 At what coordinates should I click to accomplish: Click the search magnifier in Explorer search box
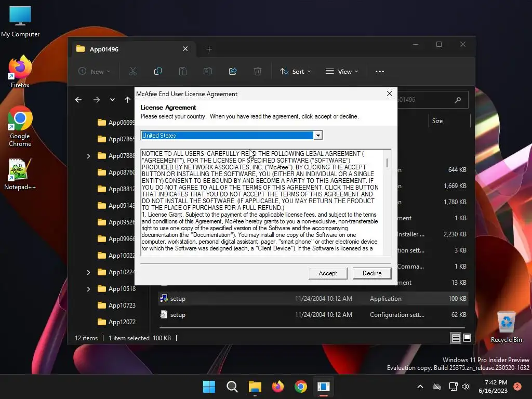point(458,100)
